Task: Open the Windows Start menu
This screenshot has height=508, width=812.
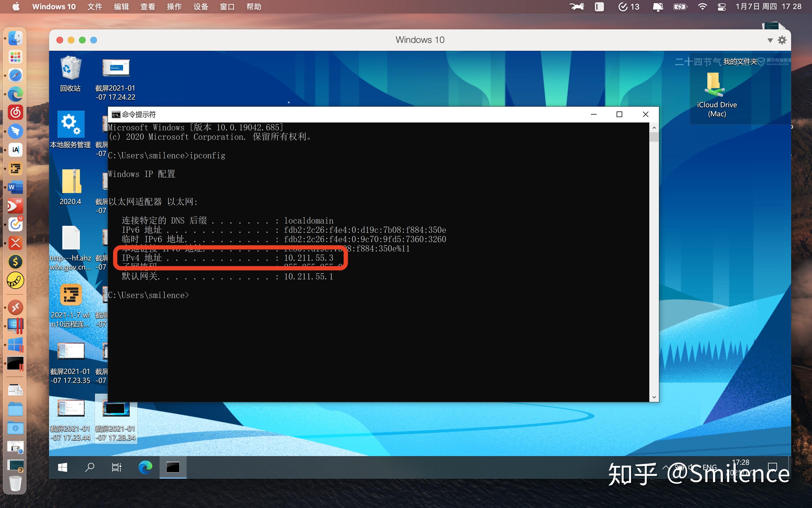Action: click(x=62, y=467)
